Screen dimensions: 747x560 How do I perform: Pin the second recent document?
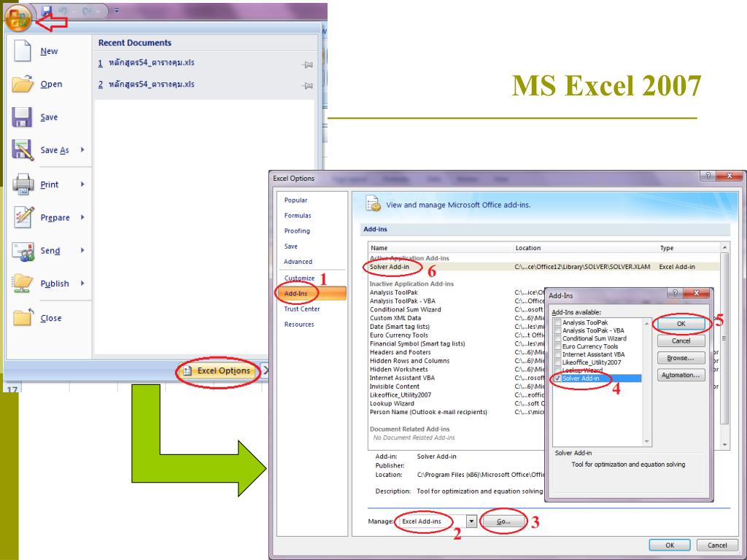click(307, 86)
